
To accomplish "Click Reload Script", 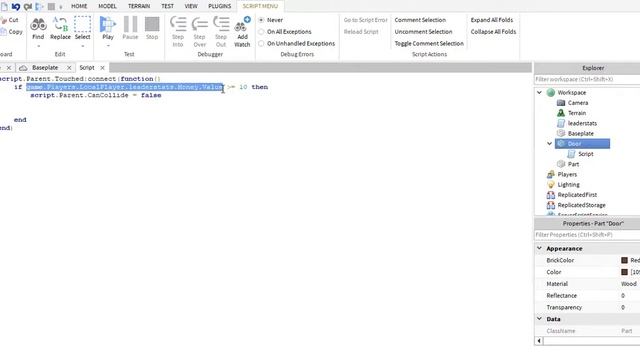I will [x=361, y=32].
